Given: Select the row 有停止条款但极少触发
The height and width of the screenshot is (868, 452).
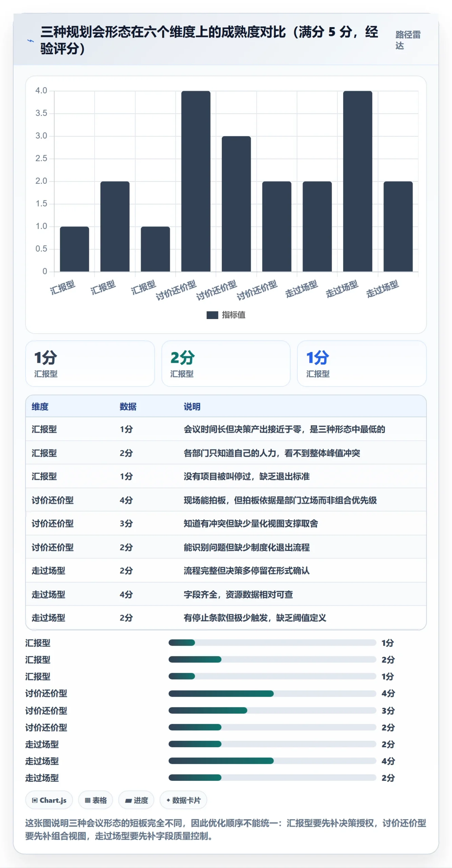Looking at the screenshot, I should pyautogui.click(x=226, y=618).
